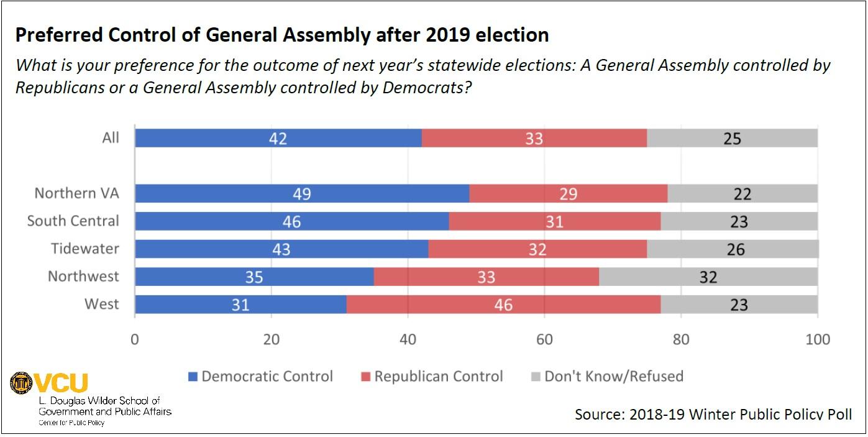This screenshot has width=868, height=437.
Task: Select Northern VA's blue 49 bar segment
Action: point(302,193)
